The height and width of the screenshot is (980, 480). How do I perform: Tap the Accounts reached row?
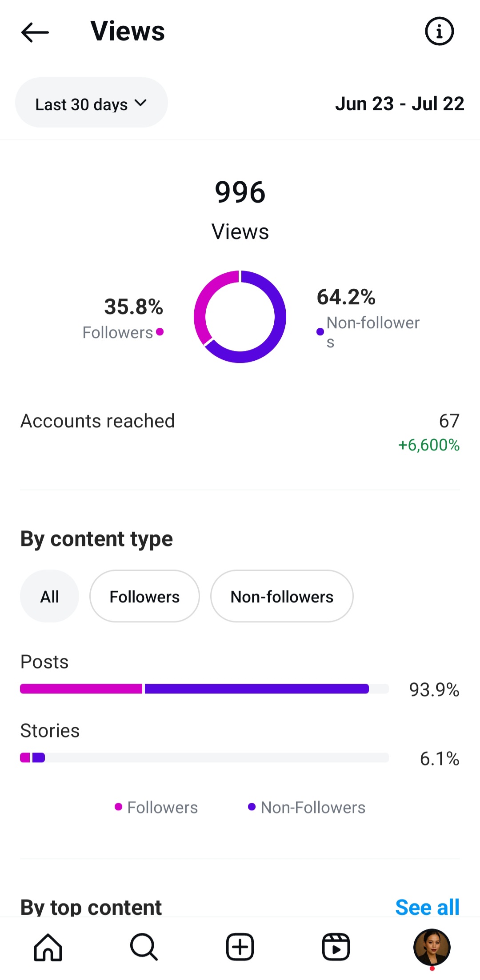240,432
